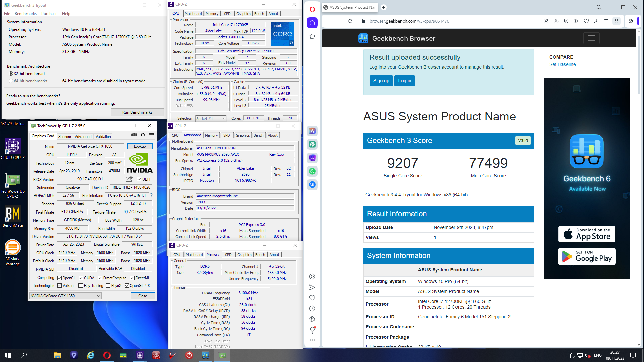
Task: Open the Purchase menu in Geekbench
Action: (x=49, y=14)
